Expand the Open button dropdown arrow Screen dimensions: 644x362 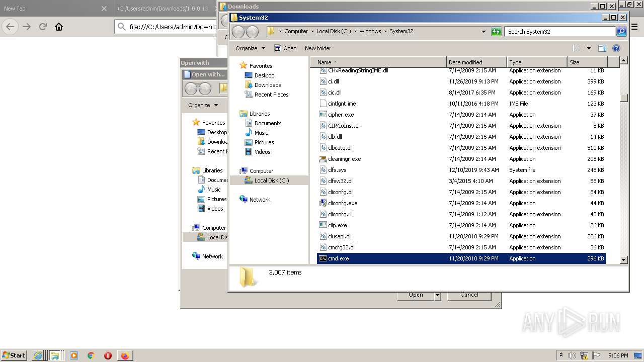(x=437, y=295)
